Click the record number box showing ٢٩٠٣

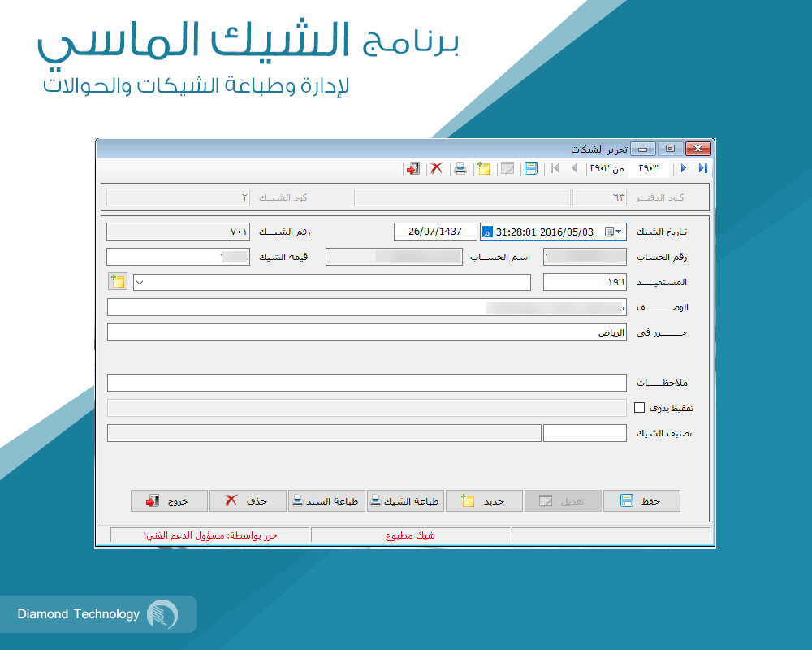point(648,168)
